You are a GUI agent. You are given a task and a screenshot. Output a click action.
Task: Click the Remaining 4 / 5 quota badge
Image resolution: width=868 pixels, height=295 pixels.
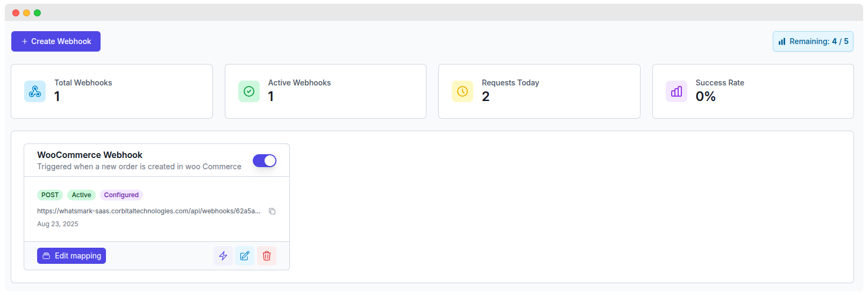pyautogui.click(x=813, y=41)
